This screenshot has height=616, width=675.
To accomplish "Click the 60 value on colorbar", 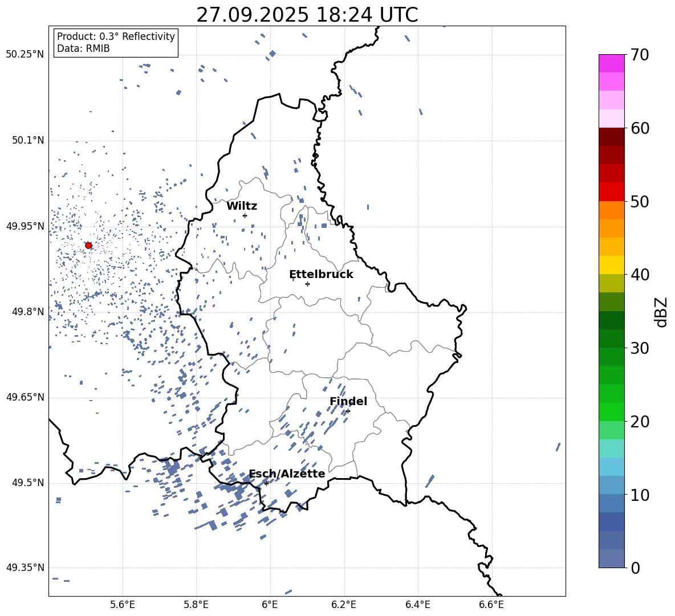I will click(x=639, y=128).
